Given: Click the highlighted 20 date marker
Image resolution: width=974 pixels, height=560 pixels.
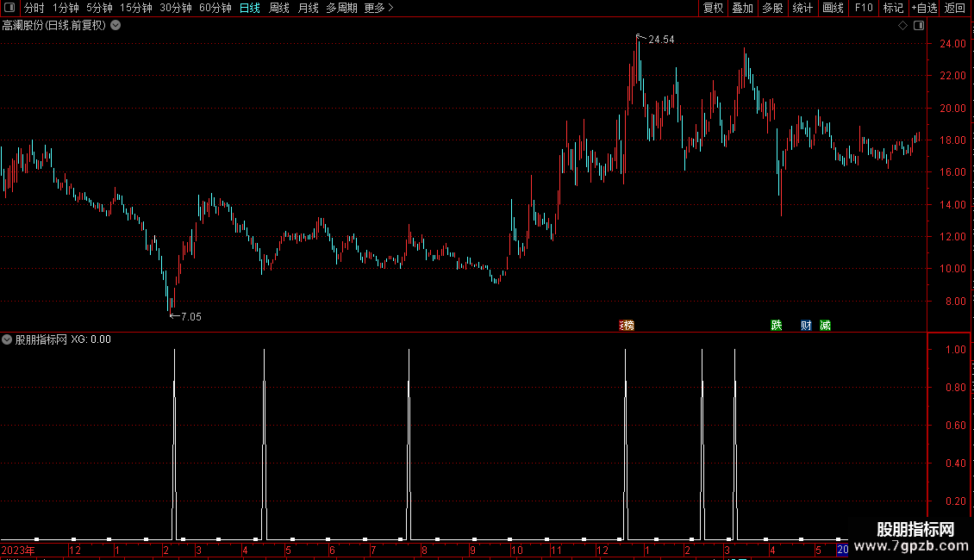Looking at the screenshot, I should [842, 550].
